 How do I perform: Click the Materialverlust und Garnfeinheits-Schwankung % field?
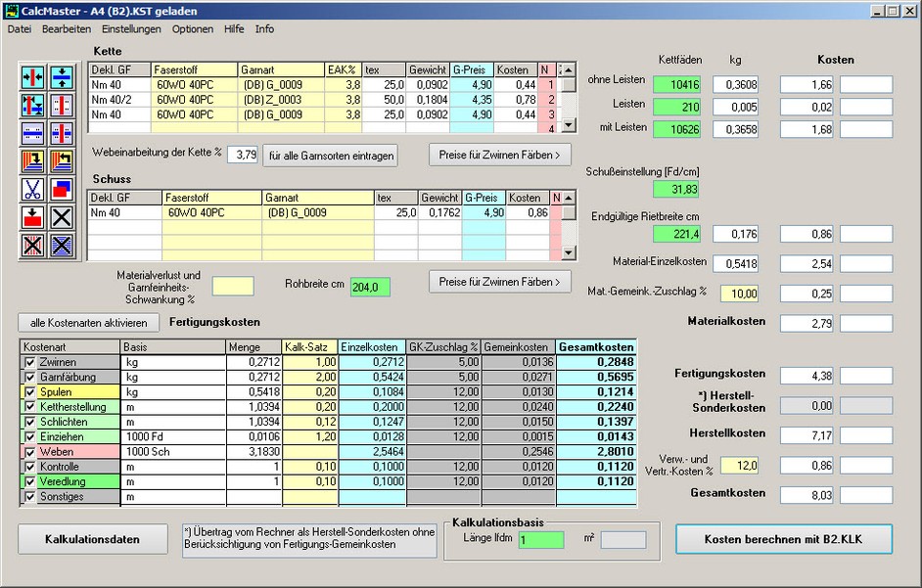[x=233, y=287]
